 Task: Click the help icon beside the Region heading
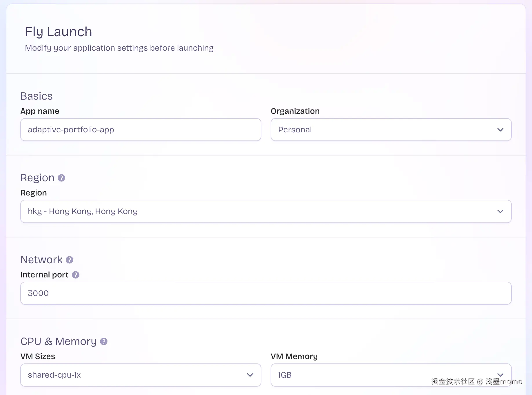coord(61,178)
